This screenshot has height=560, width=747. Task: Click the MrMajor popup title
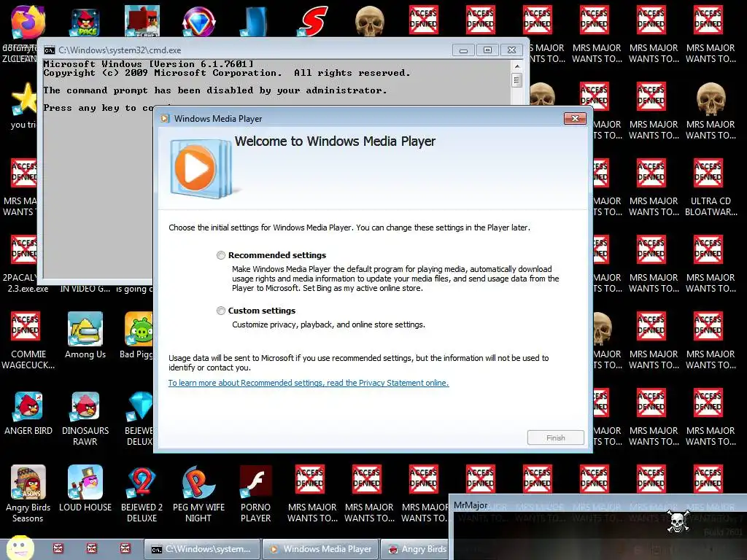pyautogui.click(x=471, y=505)
